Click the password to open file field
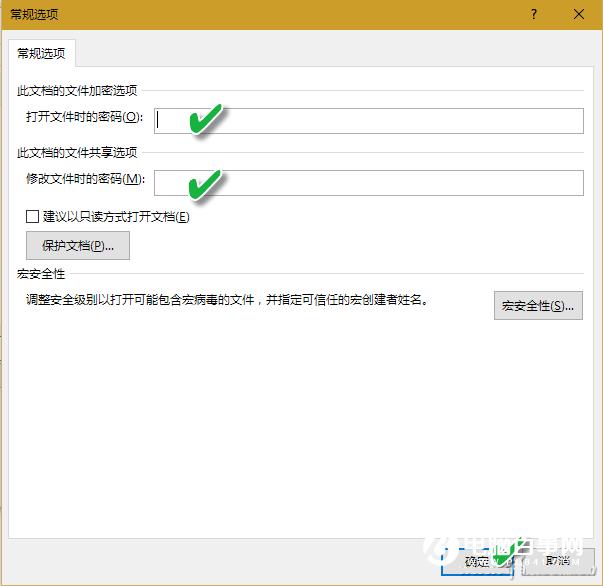The image size is (603, 586). pos(369,121)
